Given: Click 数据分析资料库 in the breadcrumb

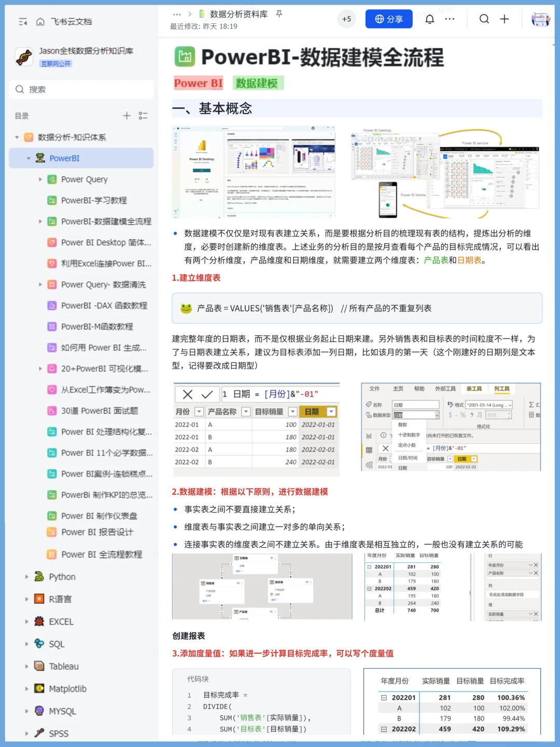Looking at the screenshot, I should 239,14.
